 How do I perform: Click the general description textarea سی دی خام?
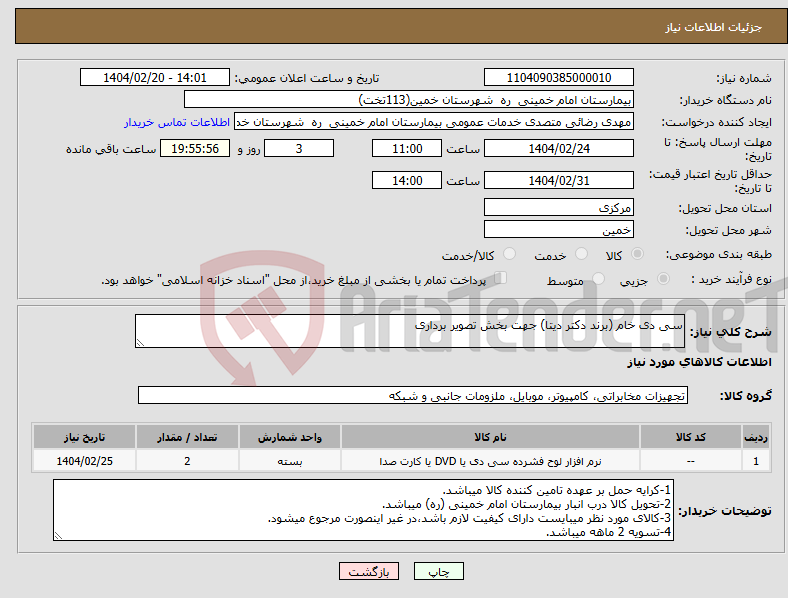pos(410,331)
